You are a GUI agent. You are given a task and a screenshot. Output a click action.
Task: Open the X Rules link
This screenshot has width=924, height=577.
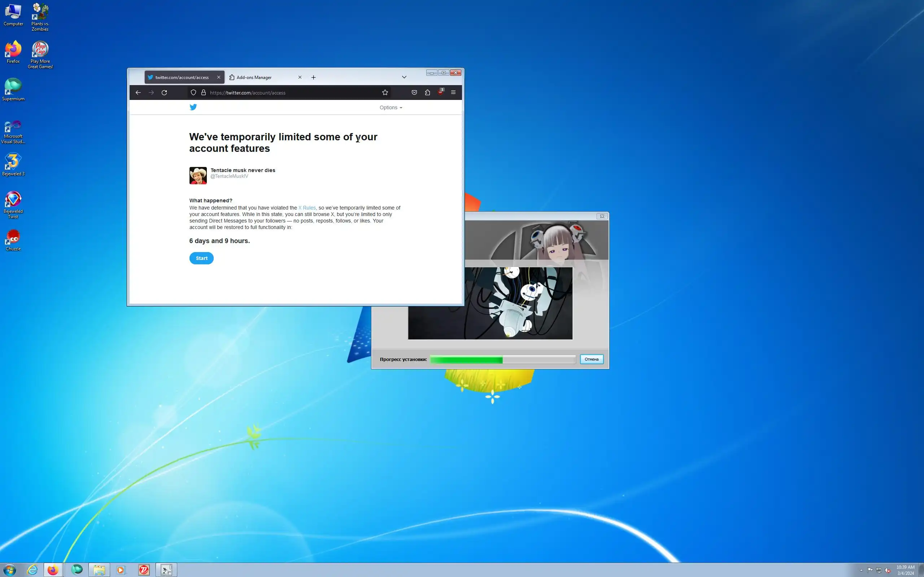[x=307, y=208]
